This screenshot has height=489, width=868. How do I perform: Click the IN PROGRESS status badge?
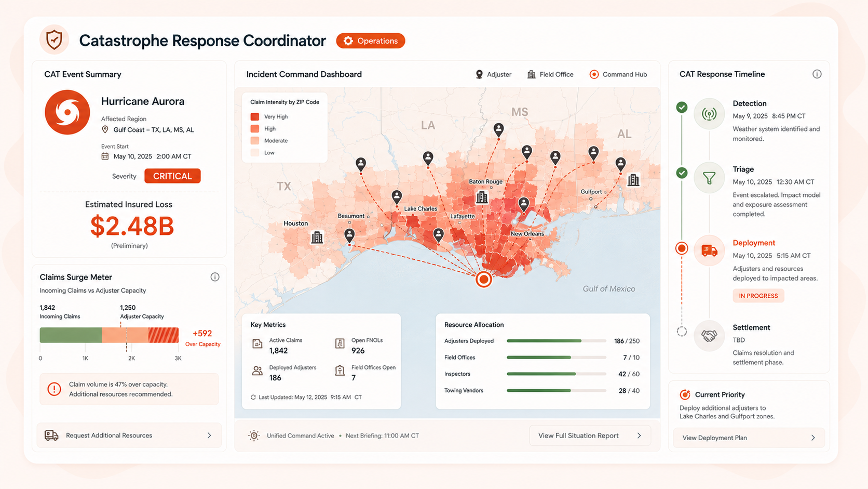(x=758, y=296)
